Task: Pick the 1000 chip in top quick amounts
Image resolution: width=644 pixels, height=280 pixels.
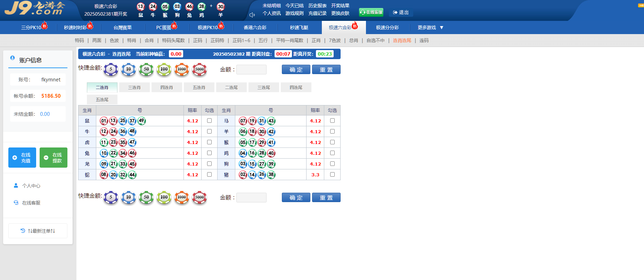Action: 182,69
